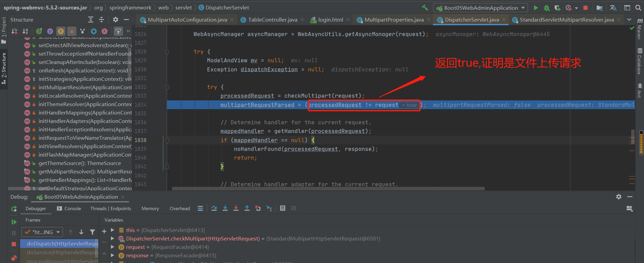The image size is (644, 263).
Task: Expand all nodes in Structure panel
Action: [91, 20]
